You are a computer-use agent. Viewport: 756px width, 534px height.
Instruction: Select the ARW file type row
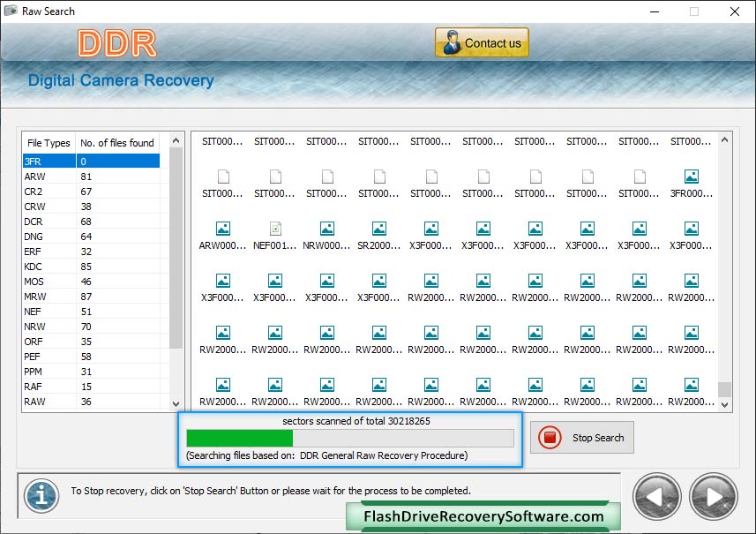pyautogui.click(x=91, y=177)
